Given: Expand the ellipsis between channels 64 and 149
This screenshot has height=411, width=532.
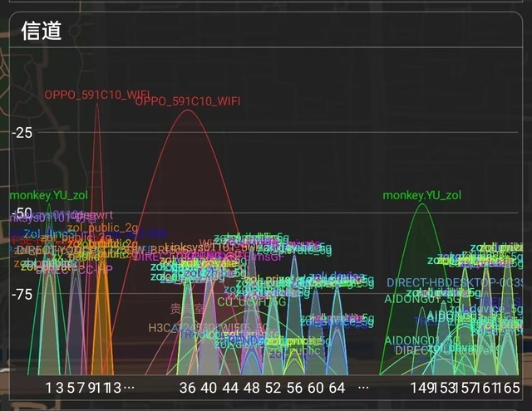Looking at the screenshot, I should tap(363, 388).
